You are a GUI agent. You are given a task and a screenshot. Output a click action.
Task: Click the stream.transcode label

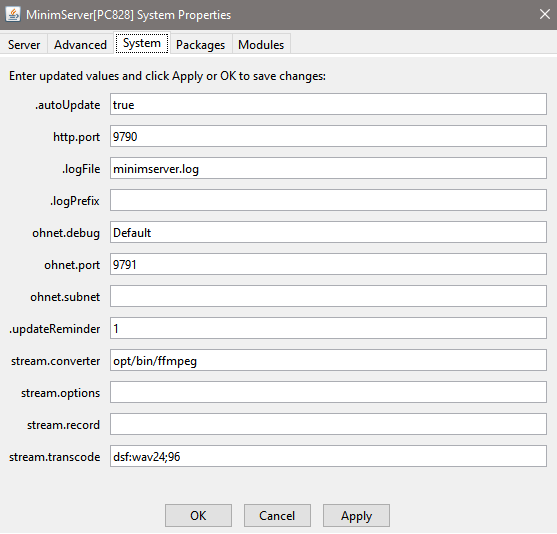pos(54,457)
